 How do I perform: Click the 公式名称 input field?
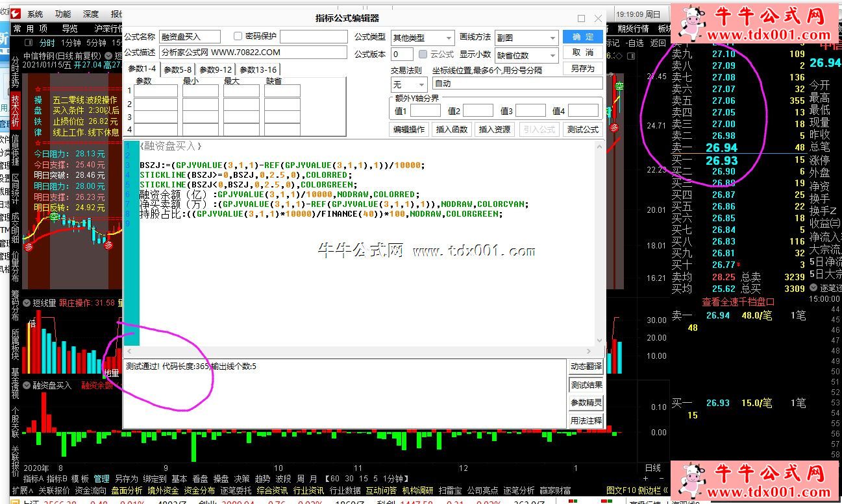pos(190,37)
